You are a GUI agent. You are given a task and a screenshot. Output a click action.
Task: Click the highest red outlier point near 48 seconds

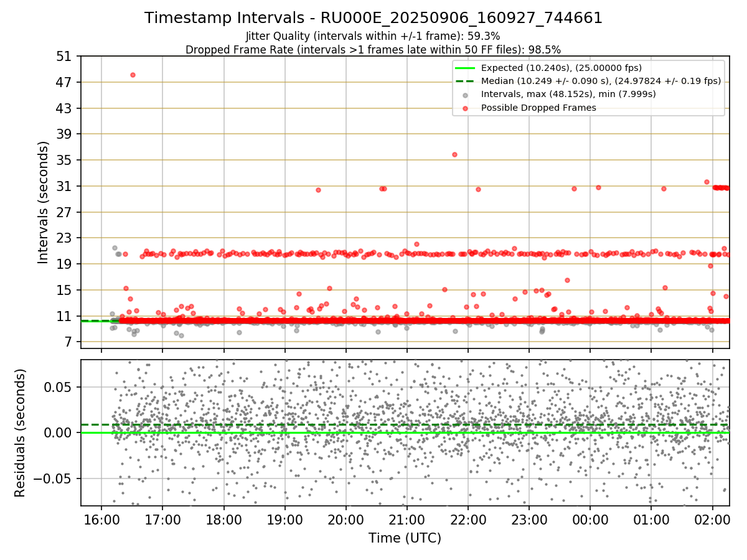pyautogui.click(x=133, y=75)
